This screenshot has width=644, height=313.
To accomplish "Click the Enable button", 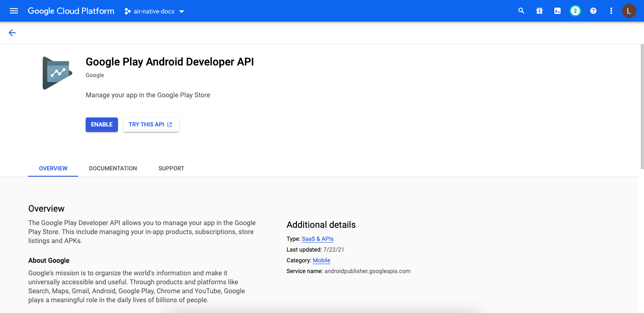I will [102, 125].
